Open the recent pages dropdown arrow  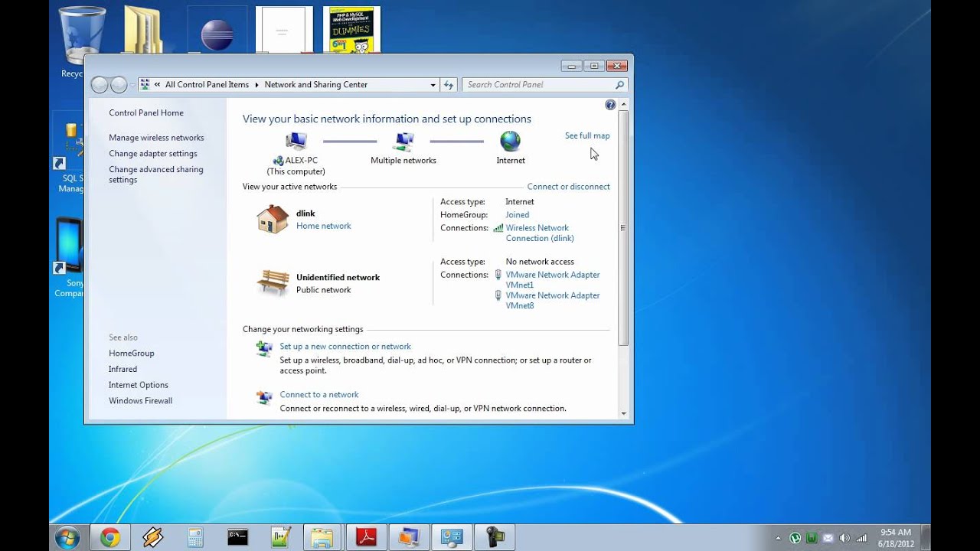133,85
